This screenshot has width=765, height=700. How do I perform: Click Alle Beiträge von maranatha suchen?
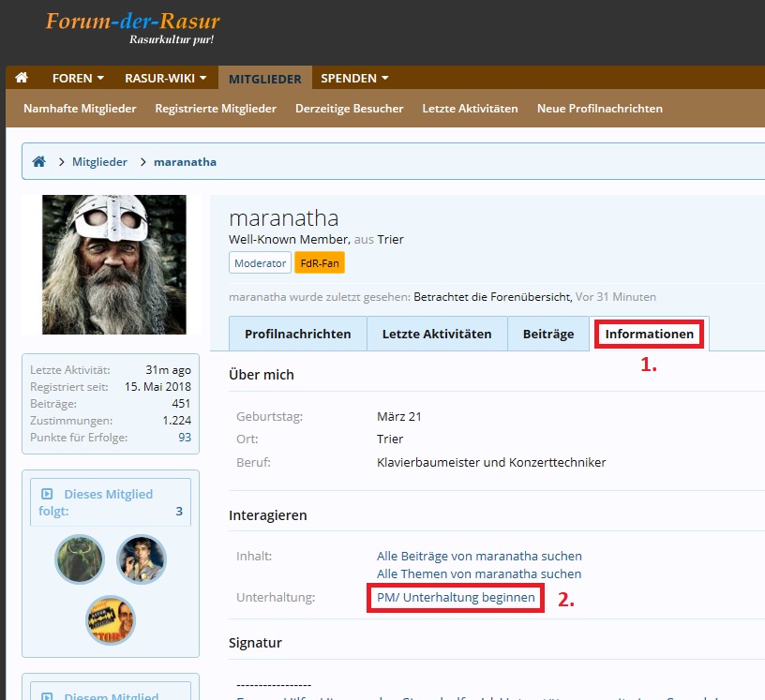click(479, 556)
